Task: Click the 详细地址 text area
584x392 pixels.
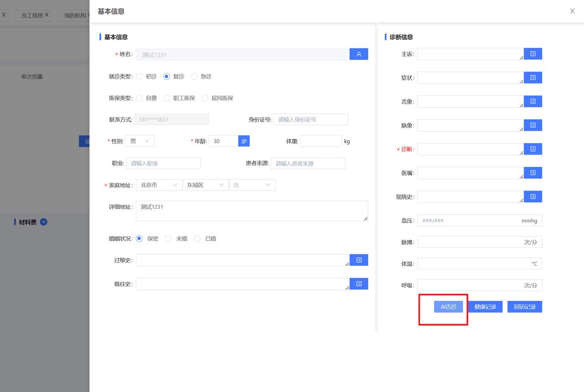Action: [x=252, y=211]
